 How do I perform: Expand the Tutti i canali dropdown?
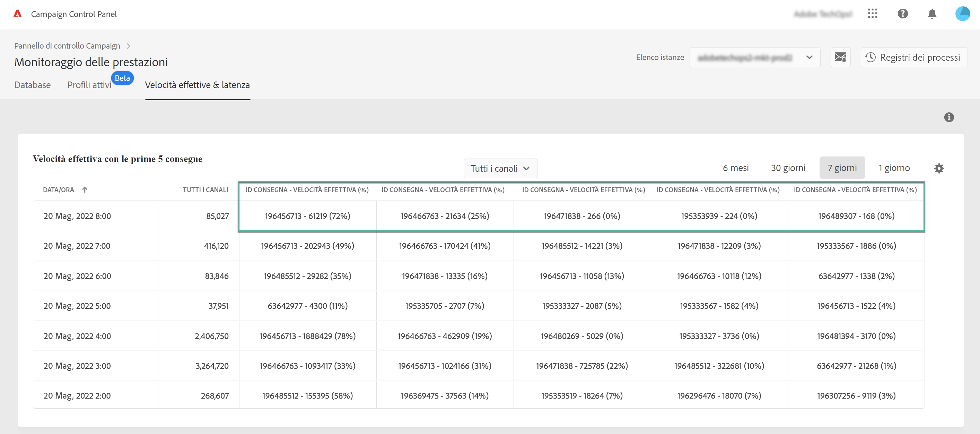click(500, 168)
